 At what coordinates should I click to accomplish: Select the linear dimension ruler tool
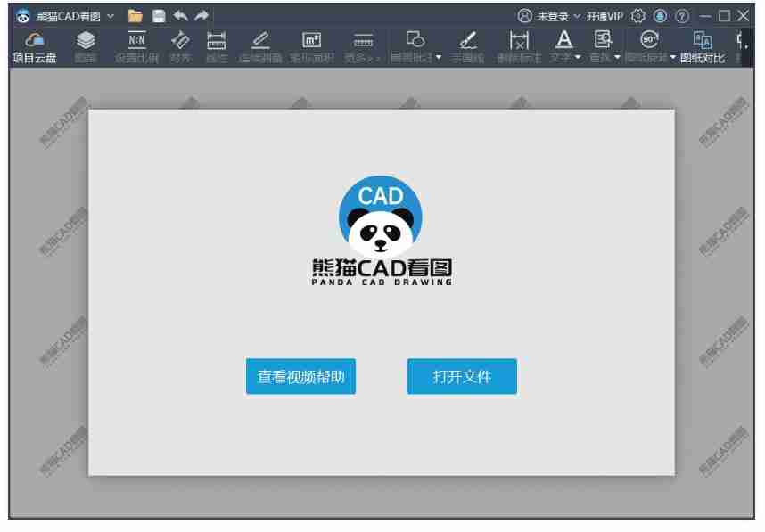(216, 40)
